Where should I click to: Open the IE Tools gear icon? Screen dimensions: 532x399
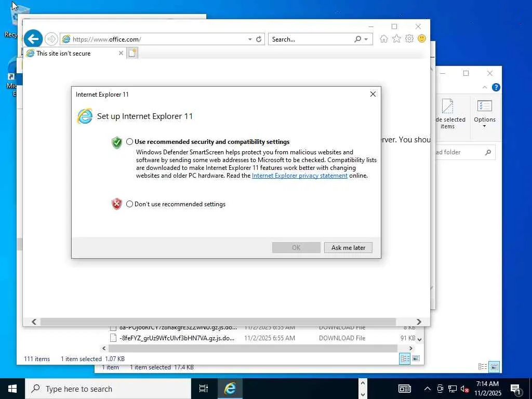(409, 38)
